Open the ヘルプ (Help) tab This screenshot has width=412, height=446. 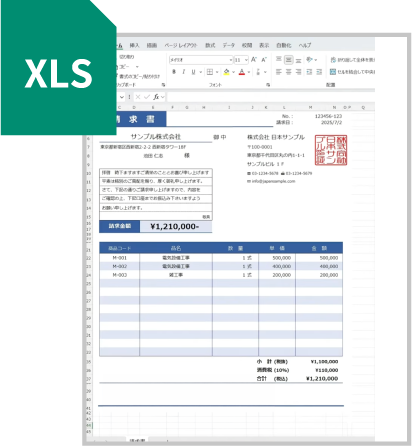[x=305, y=45]
